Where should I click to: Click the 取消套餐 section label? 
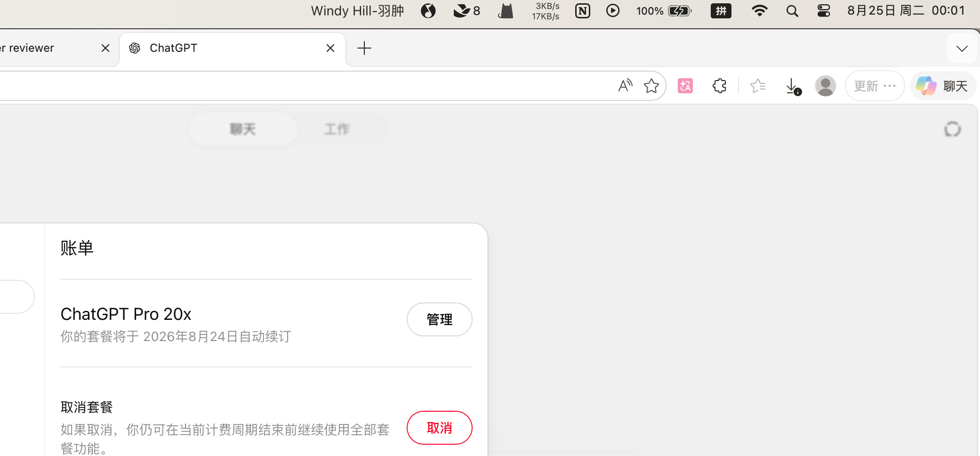(87, 407)
